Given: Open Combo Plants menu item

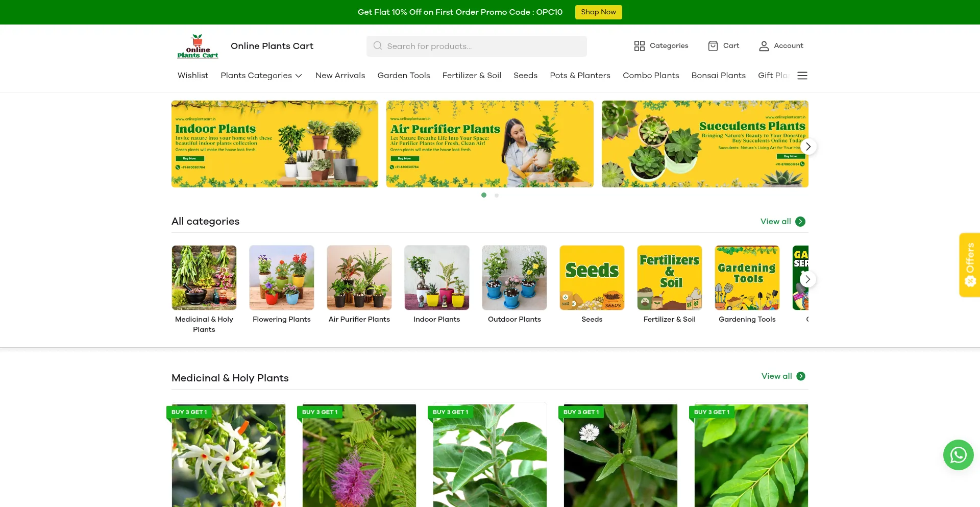Looking at the screenshot, I should pos(651,76).
